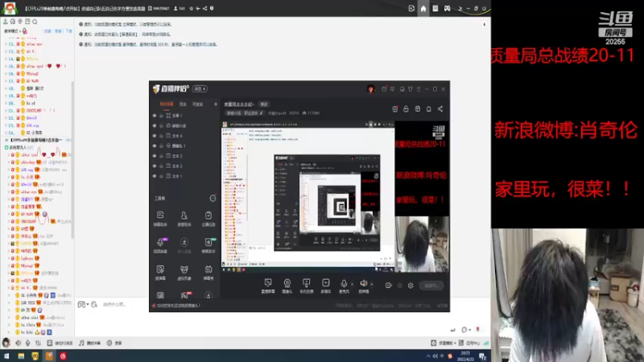Click the unlock padlock icon in streaming header

click(406, 109)
